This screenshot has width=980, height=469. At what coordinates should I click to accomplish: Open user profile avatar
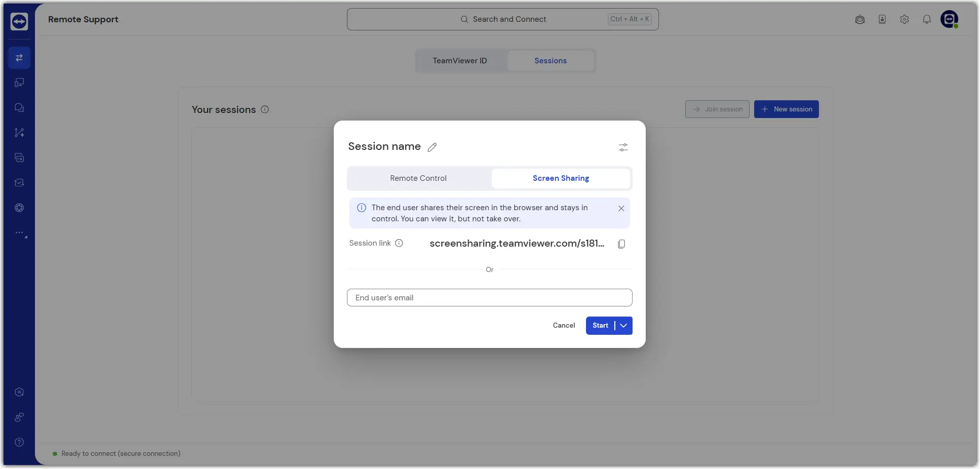point(950,19)
